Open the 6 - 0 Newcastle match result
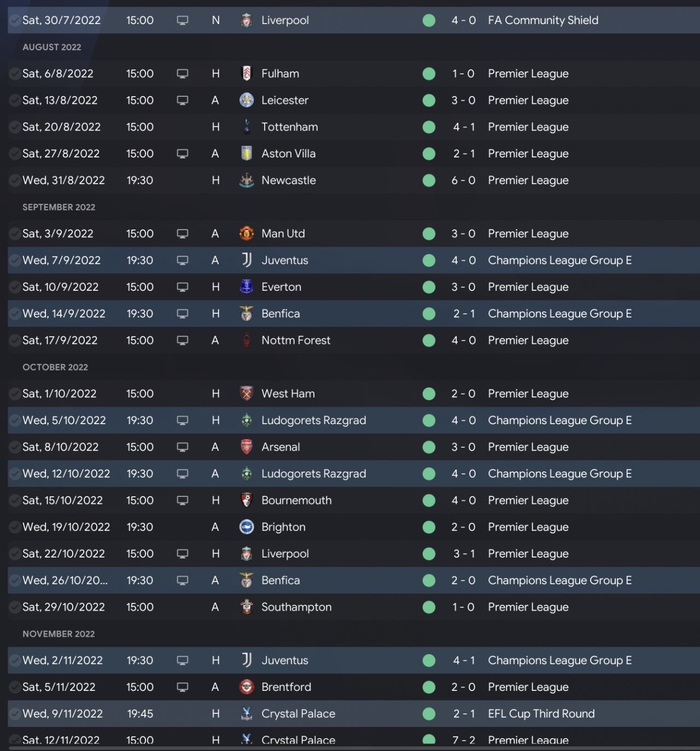 tap(463, 180)
